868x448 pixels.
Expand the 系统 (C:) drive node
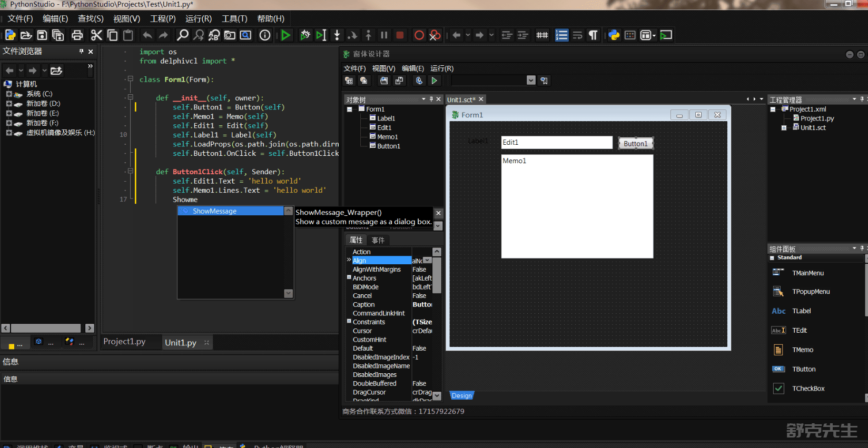(x=9, y=94)
